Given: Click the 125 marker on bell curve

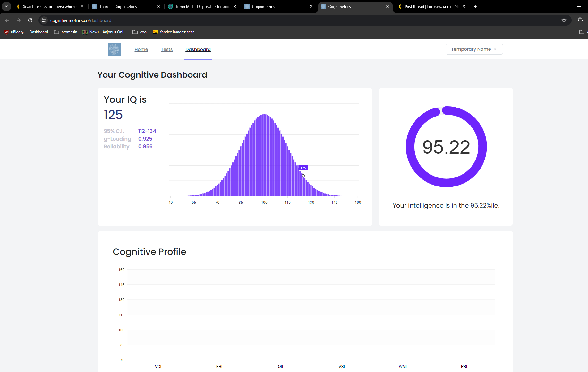Looking at the screenshot, I should [303, 176].
